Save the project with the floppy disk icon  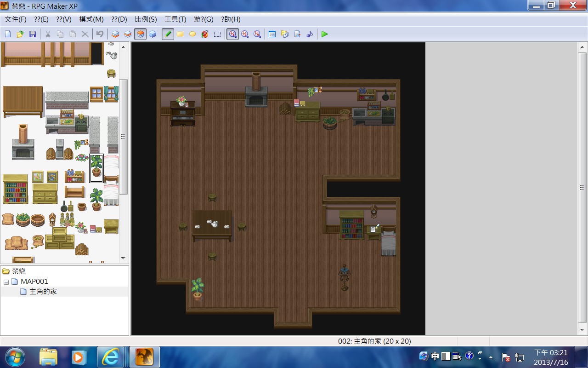coord(33,34)
